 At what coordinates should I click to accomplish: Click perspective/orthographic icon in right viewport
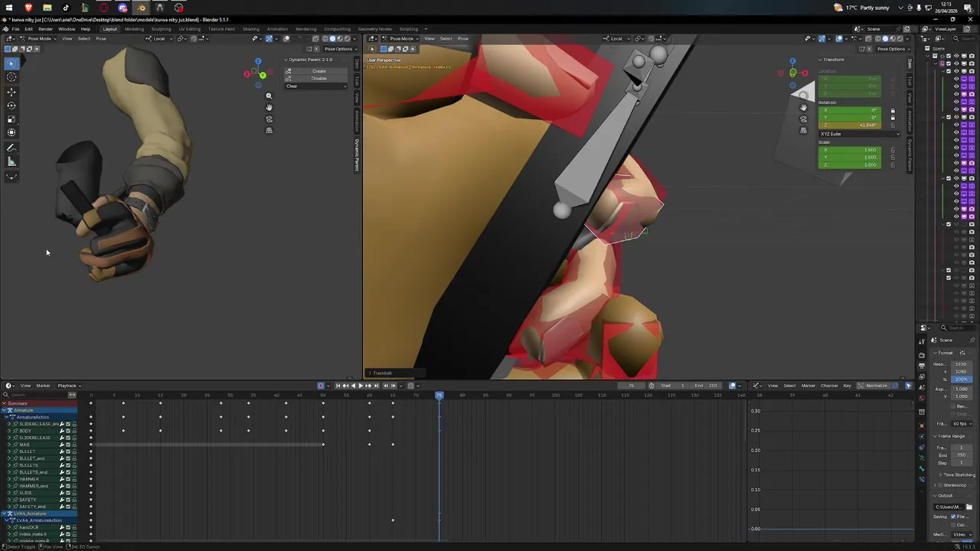tap(803, 130)
